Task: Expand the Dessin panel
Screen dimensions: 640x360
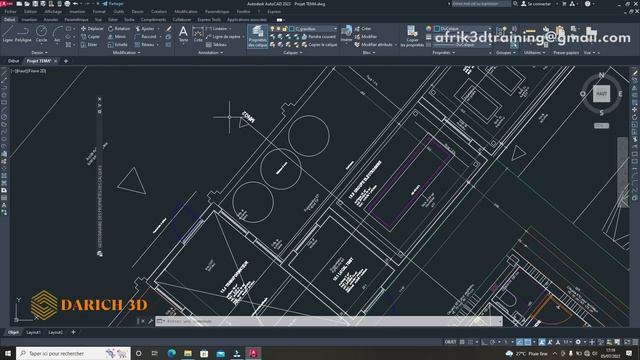Action: [x=40, y=53]
